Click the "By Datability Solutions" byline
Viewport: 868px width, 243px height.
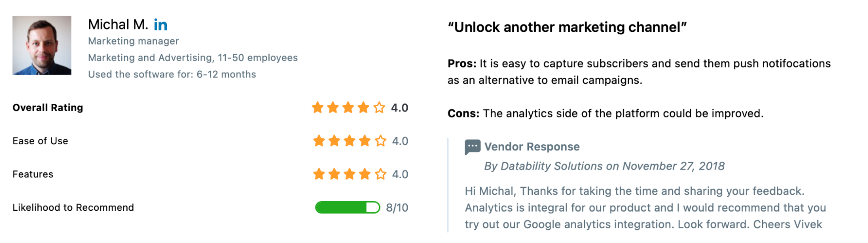click(x=544, y=166)
